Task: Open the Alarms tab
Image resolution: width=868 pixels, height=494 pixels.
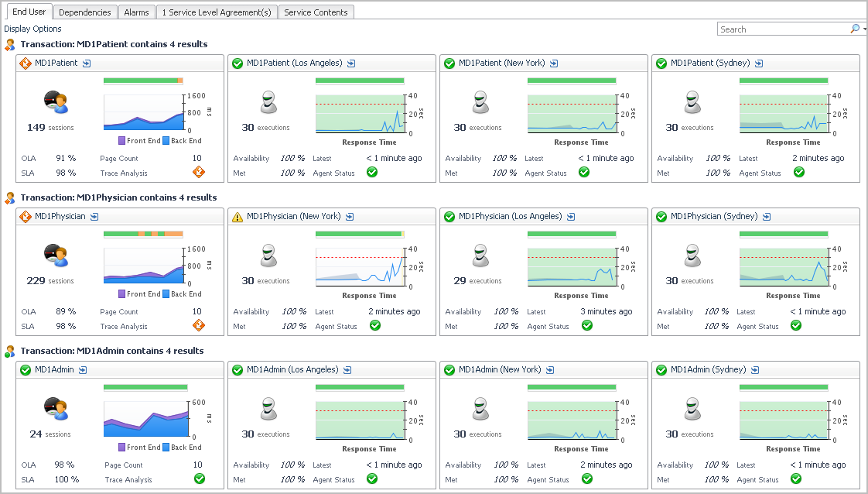Action: [136, 12]
